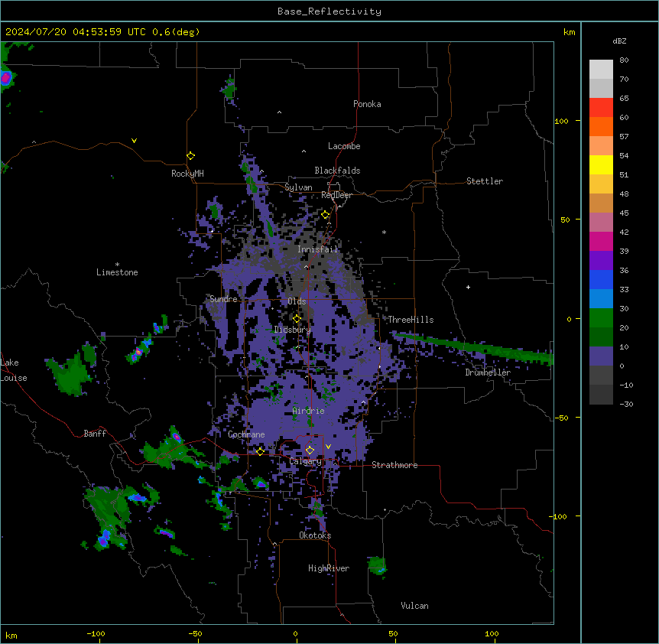
Task: Click the Blackfalds city label
Action: (337, 171)
